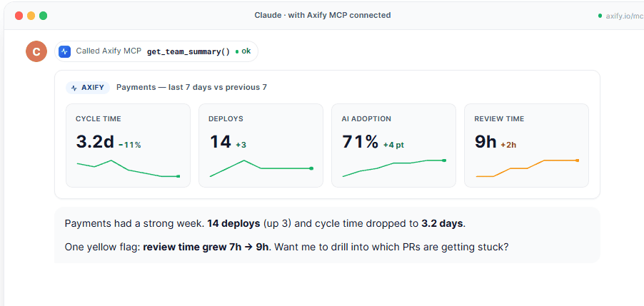This screenshot has height=306, width=644.
Task: Click the Payments last 7 days heading
Action: 191,87
